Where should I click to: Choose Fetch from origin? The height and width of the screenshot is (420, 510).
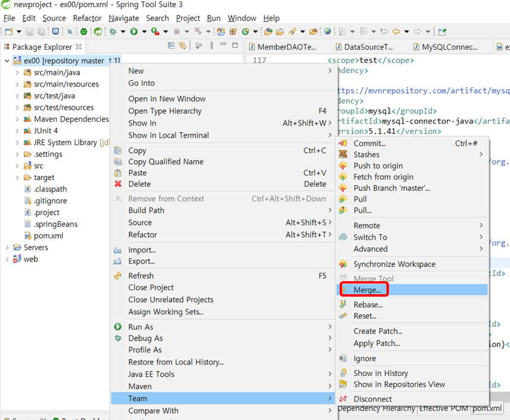click(x=412, y=177)
